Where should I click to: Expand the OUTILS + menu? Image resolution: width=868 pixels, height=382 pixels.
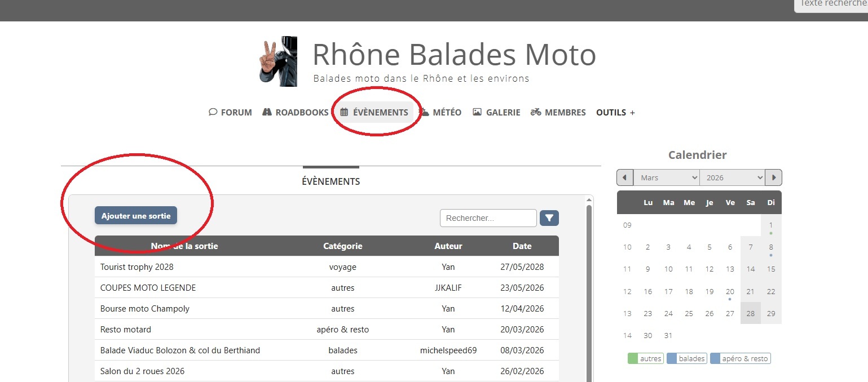pyautogui.click(x=615, y=112)
